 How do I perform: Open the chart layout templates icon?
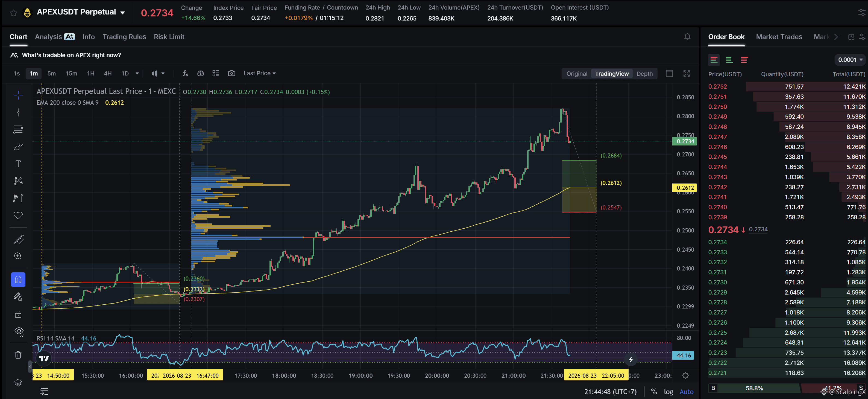[x=216, y=73]
